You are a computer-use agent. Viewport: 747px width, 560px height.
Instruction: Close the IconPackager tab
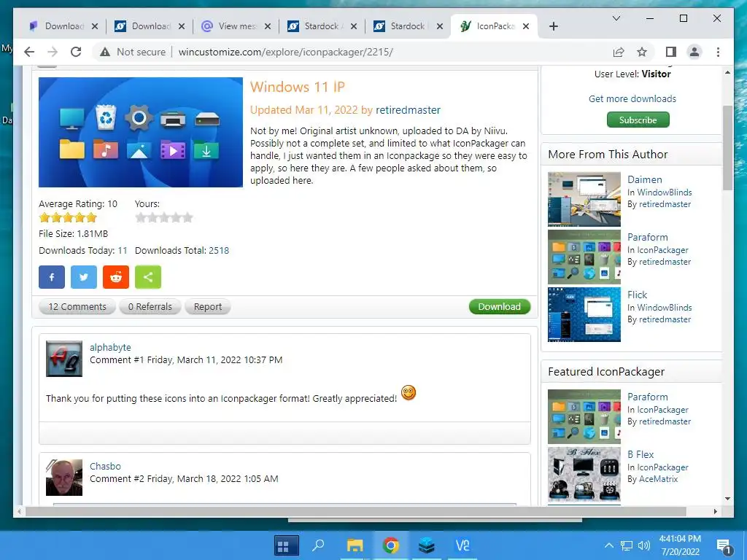click(526, 26)
